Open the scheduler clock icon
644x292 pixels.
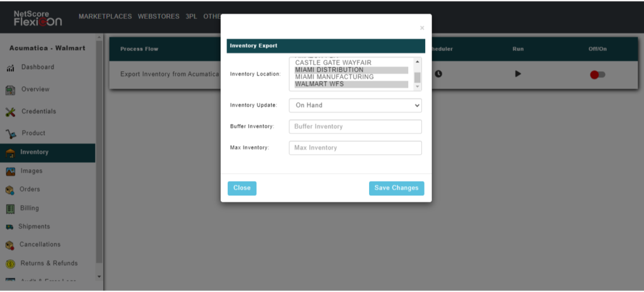[x=438, y=74]
